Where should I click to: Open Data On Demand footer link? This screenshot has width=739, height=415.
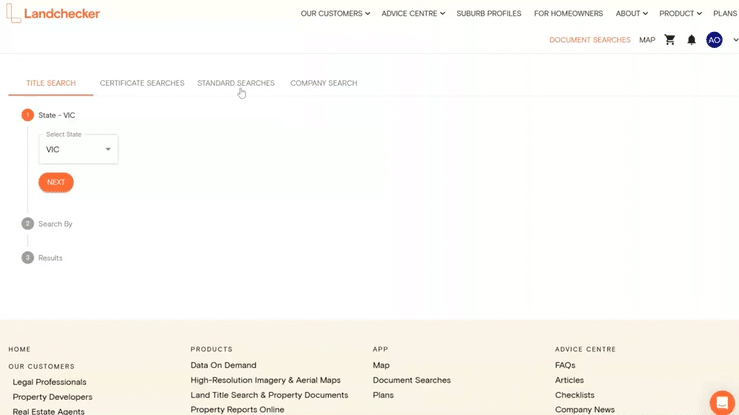pos(223,365)
